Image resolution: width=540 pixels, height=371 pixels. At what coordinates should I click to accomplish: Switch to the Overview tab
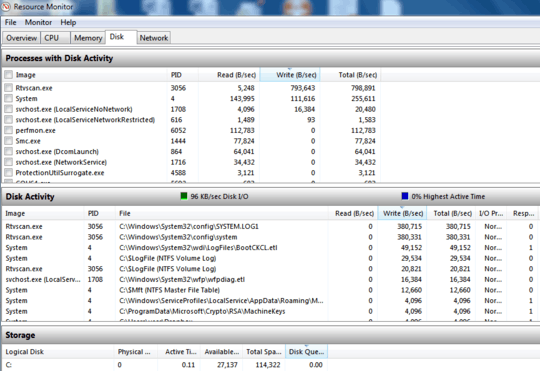[x=21, y=38]
